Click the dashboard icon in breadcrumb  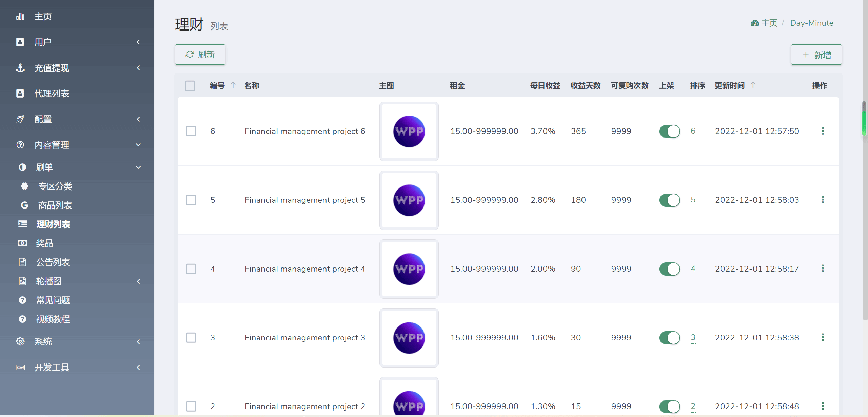pyautogui.click(x=754, y=23)
